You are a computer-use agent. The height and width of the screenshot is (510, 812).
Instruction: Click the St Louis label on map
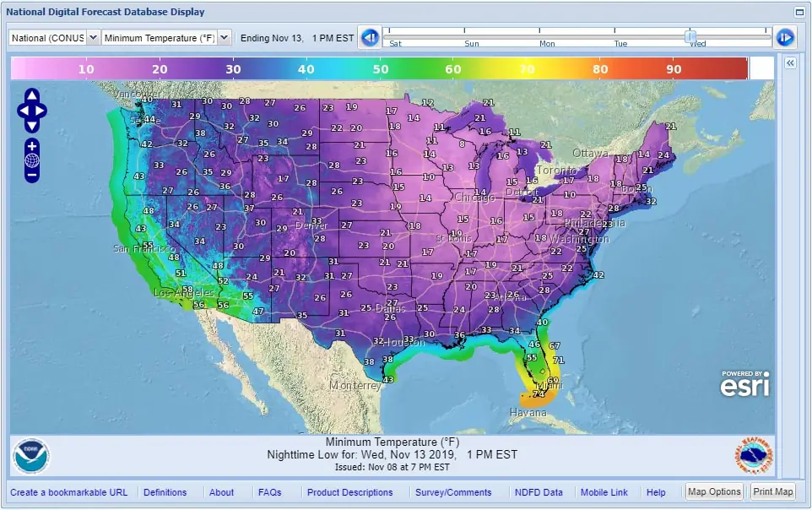453,238
